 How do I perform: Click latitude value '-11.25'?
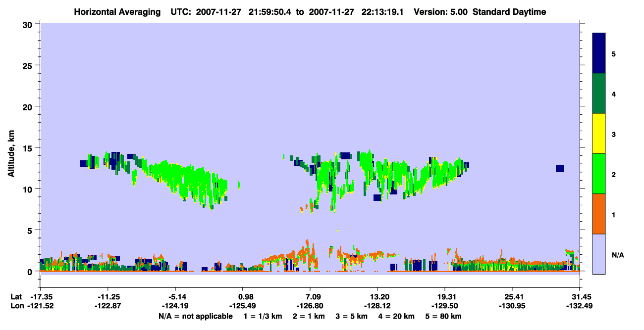pyautogui.click(x=108, y=297)
